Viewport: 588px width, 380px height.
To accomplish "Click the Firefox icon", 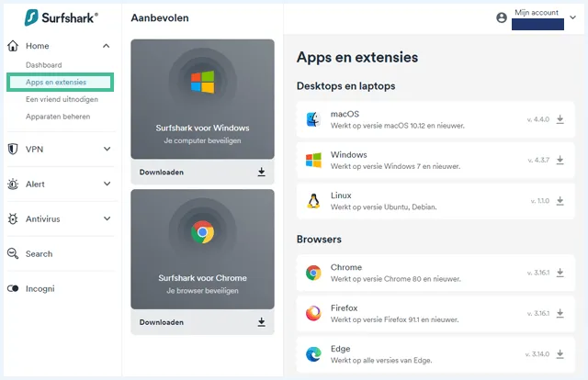I will point(313,313).
